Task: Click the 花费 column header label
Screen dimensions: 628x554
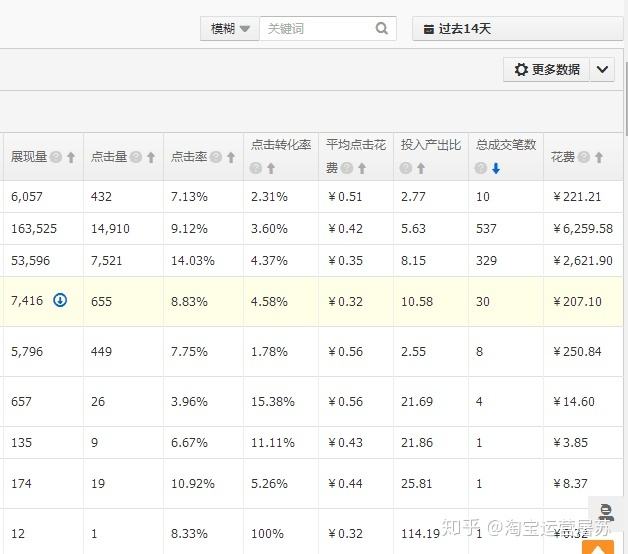Action: pyautogui.click(x=563, y=157)
